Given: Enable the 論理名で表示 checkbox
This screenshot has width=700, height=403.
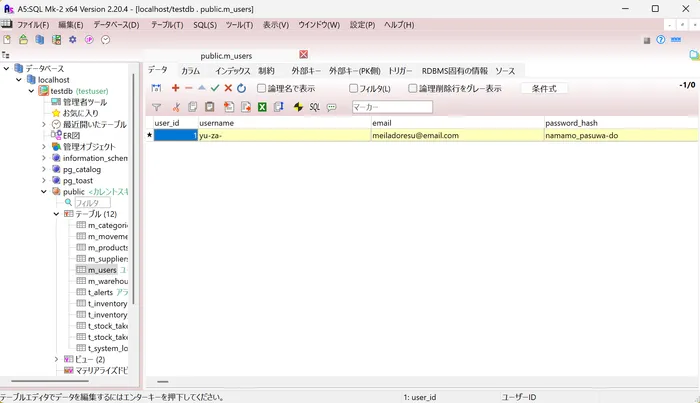Looking at the screenshot, I should coord(261,88).
